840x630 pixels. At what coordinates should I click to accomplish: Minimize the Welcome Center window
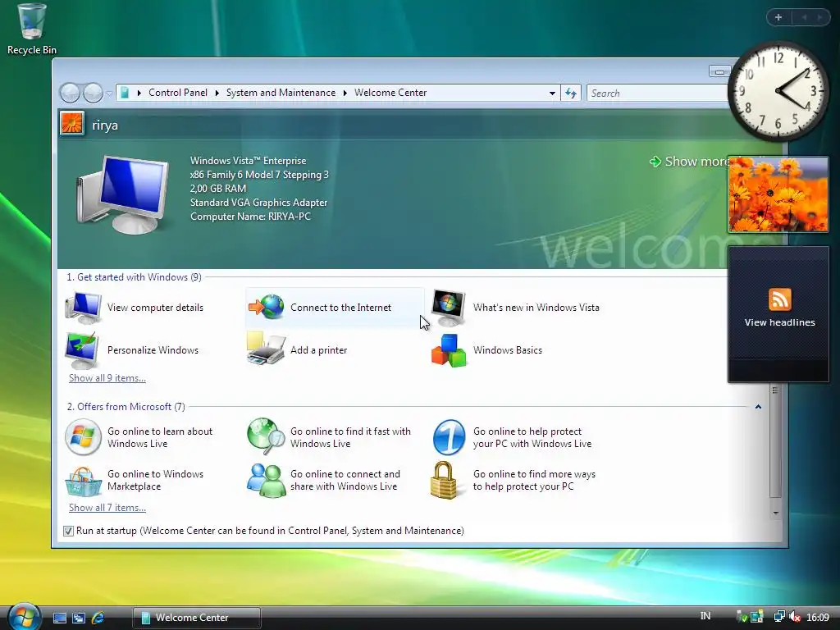[x=719, y=71]
